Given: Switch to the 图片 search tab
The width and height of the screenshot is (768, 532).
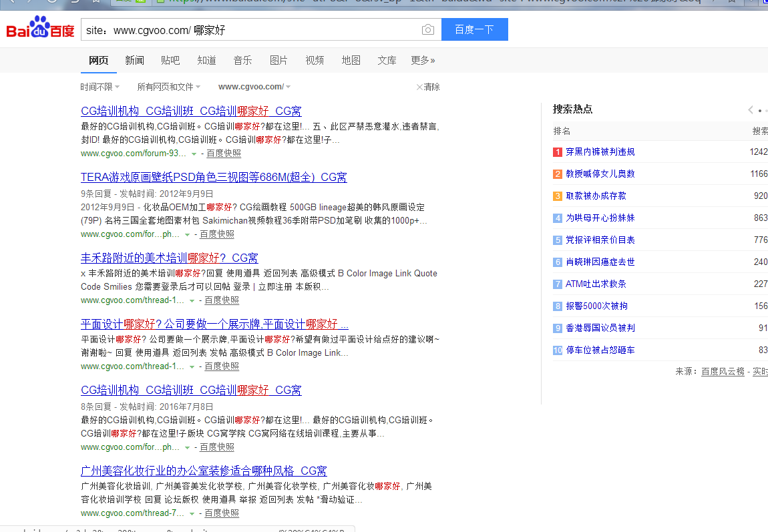Looking at the screenshot, I should [278, 60].
